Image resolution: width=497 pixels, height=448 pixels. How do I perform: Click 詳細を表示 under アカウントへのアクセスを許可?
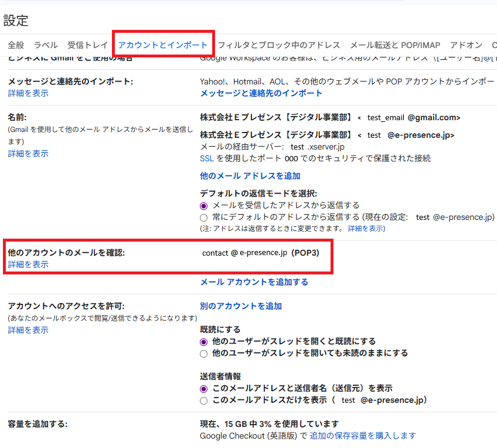click(28, 330)
